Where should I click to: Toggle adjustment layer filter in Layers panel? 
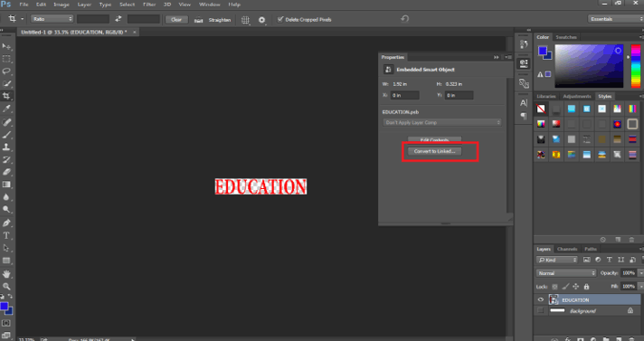[598, 260]
